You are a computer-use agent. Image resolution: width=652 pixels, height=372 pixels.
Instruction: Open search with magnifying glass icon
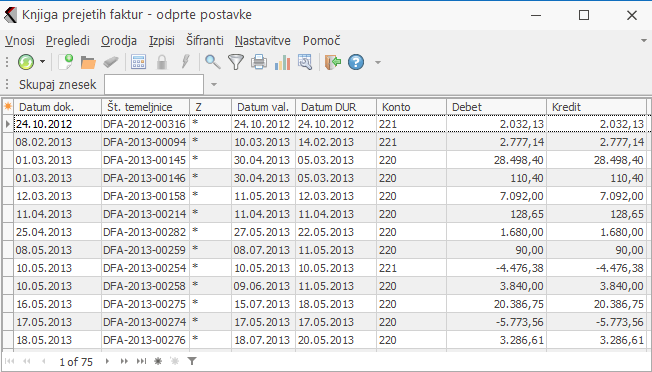pos(213,62)
